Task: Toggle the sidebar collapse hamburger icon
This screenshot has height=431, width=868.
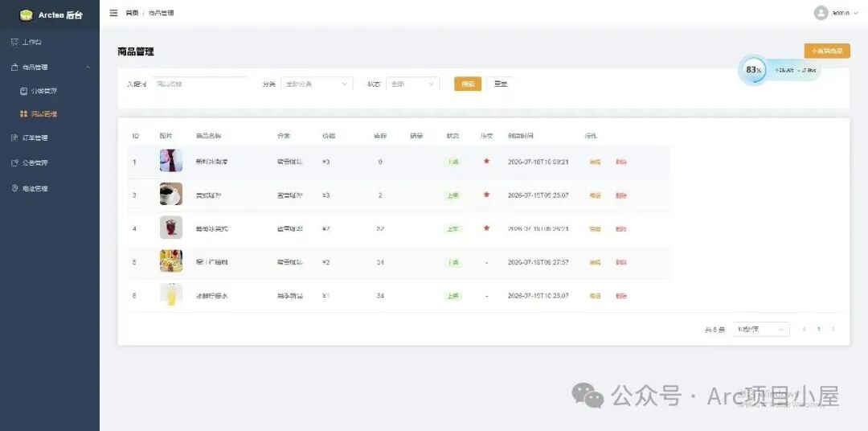Action: (113, 13)
